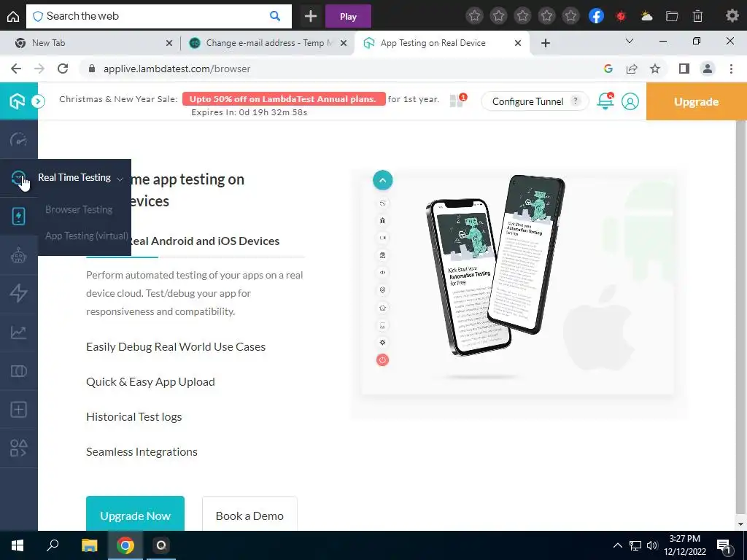Expand the sidebar with arrow toggle
747x560 pixels.
pos(38,101)
